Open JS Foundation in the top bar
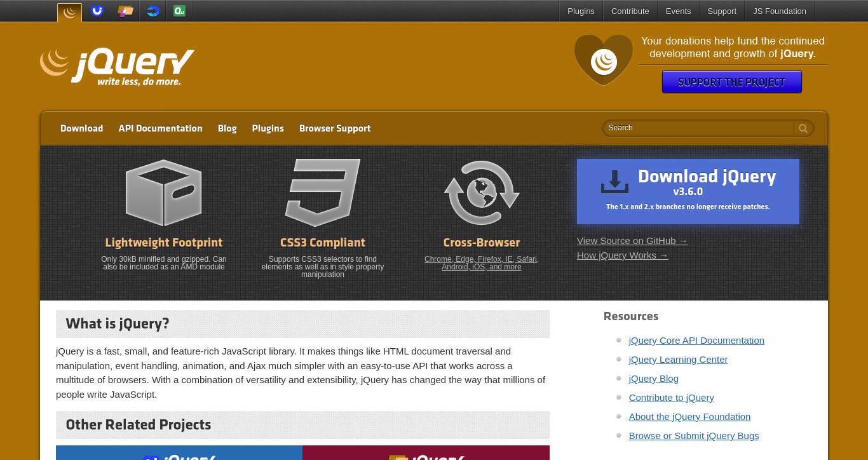This screenshot has height=460, width=868. click(780, 11)
